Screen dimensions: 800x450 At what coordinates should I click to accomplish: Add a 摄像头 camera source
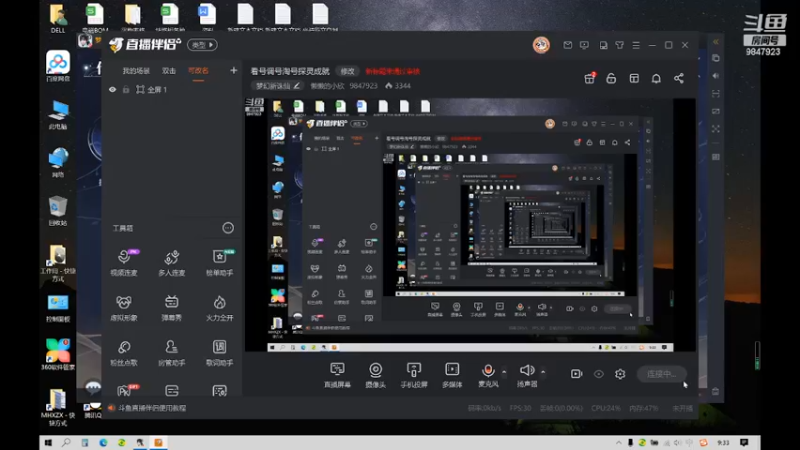[x=376, y=374]
